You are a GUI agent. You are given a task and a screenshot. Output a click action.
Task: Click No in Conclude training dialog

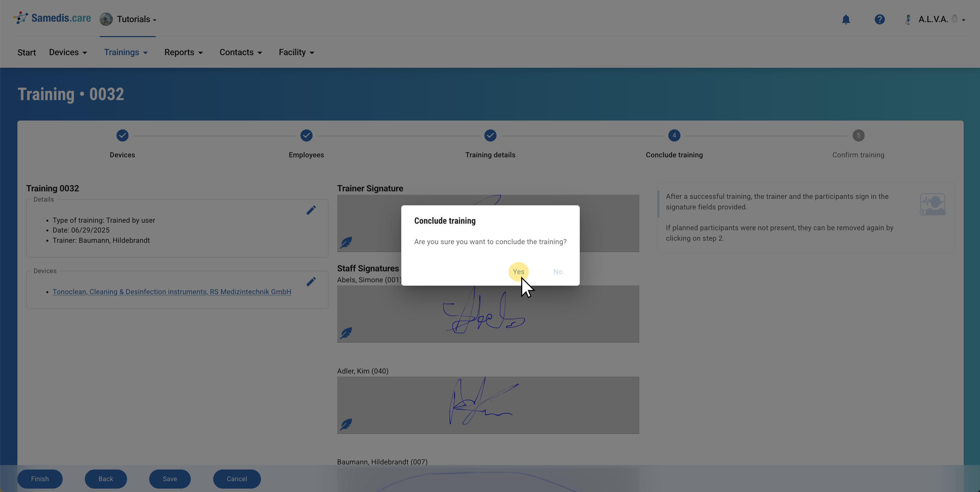[x=557, y=272]
